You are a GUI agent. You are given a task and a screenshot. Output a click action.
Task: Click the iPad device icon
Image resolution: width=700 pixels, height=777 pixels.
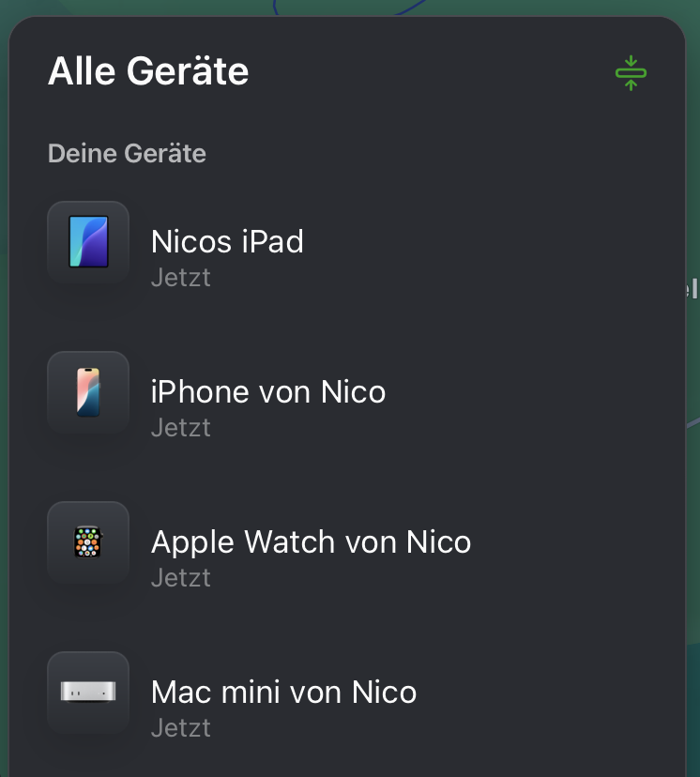tap(88, 242)
